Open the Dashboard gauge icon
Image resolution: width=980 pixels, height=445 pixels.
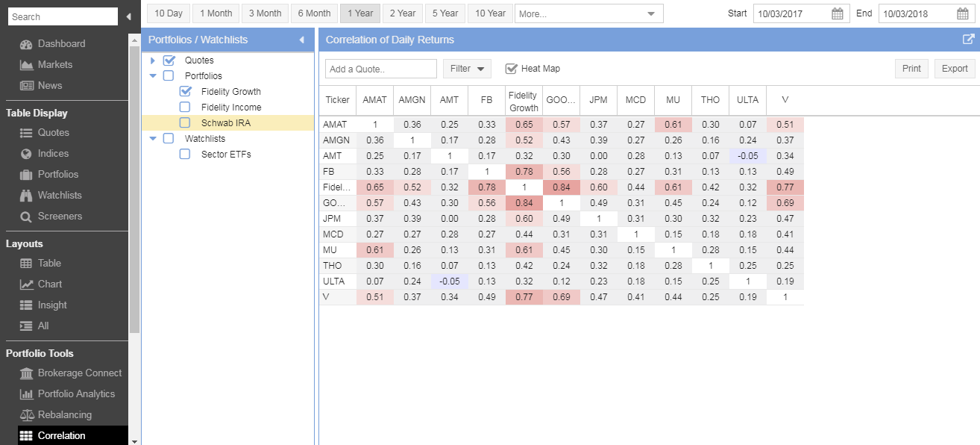coord(27,44)
